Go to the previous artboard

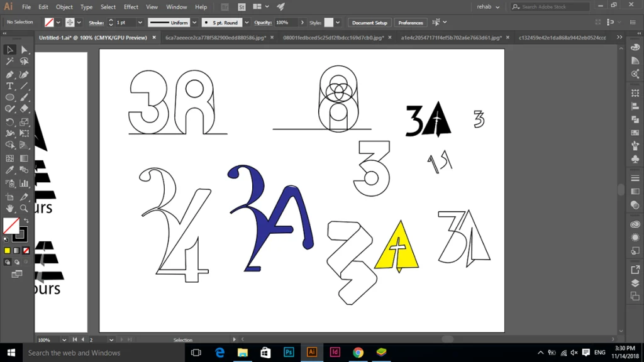tap(83, 339)
